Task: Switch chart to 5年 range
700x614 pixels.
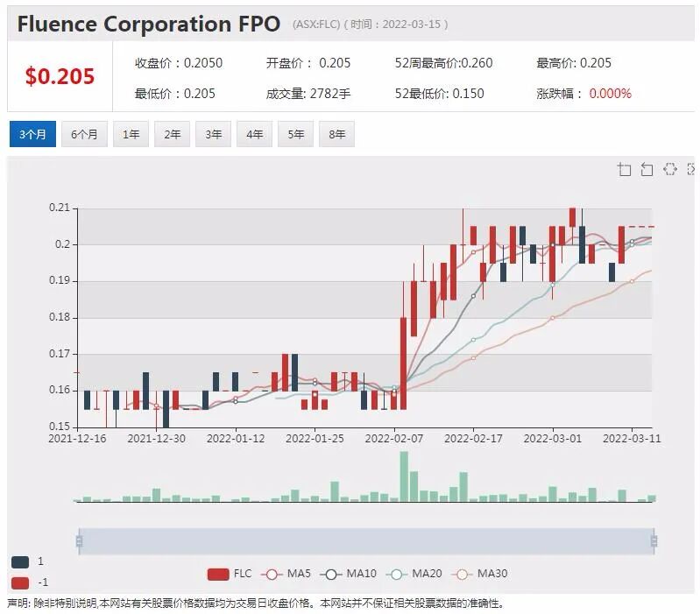Action: tap(295, 134)
